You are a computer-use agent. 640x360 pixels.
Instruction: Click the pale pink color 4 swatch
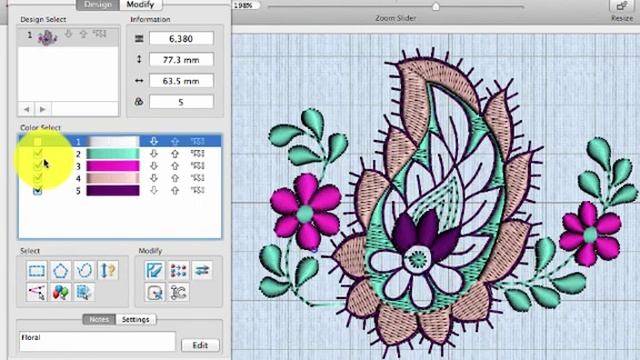113,178
